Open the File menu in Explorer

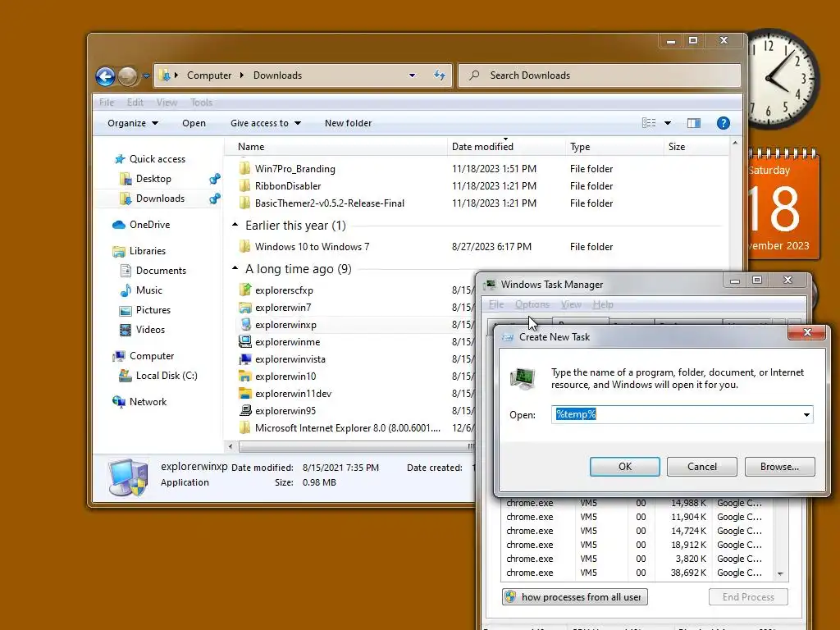(x=107, y=103)
